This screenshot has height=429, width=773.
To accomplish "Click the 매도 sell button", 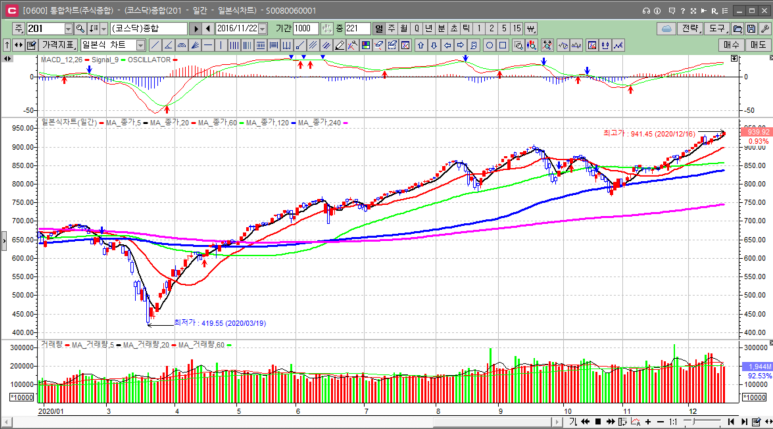I will coord(758,45).
